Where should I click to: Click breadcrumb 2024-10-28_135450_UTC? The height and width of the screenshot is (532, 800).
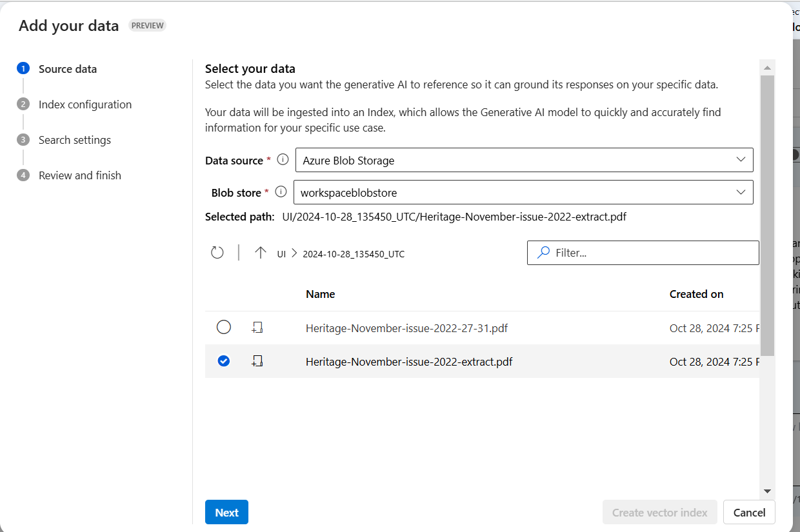354,254
